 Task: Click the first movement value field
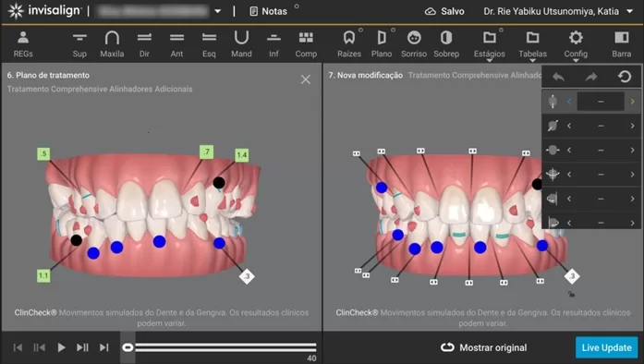(601, 101)
